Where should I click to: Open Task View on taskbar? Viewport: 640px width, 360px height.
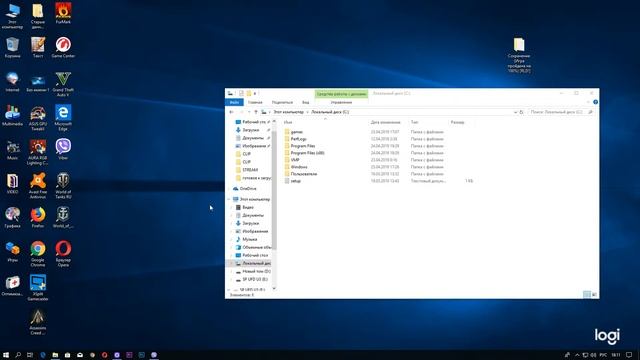(30, 355)
